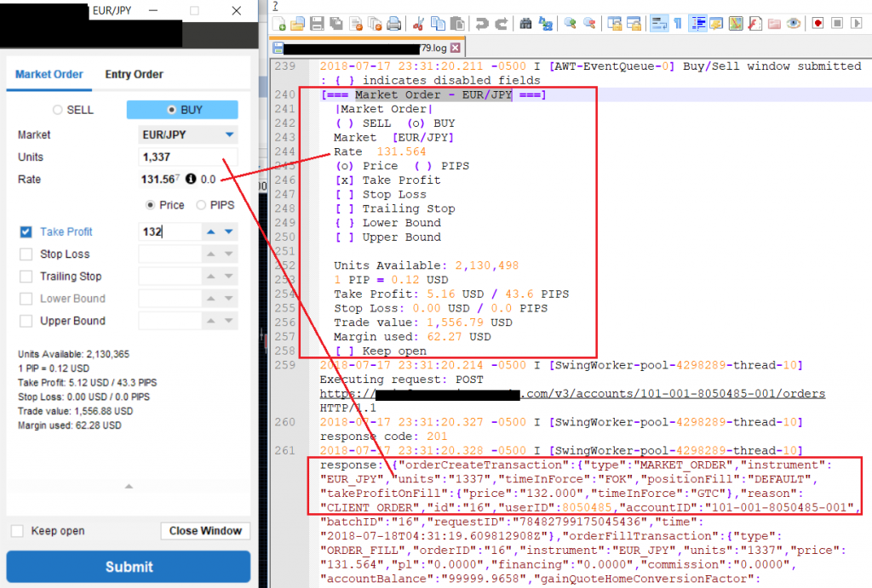
Task: Submit the market order
Action: pyautogui.click(x=129, y=567)
